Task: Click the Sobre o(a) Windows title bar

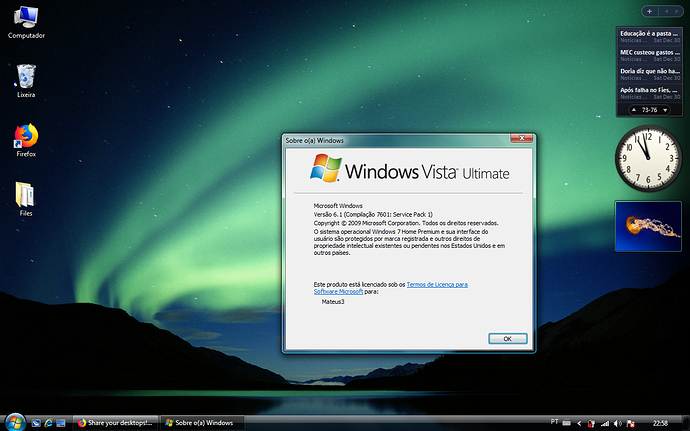Action: point(396,140)
